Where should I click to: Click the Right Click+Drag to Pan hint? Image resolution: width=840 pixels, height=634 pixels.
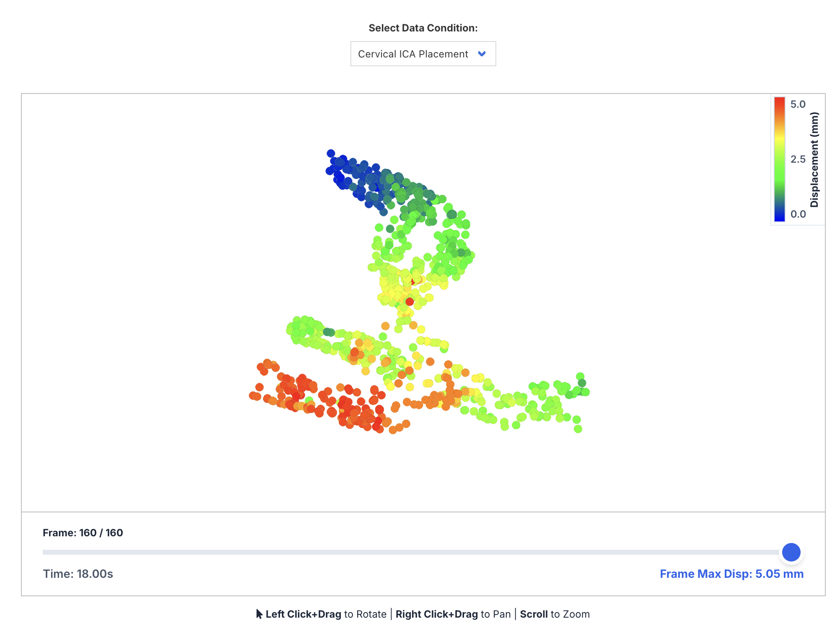click(453, 614)
